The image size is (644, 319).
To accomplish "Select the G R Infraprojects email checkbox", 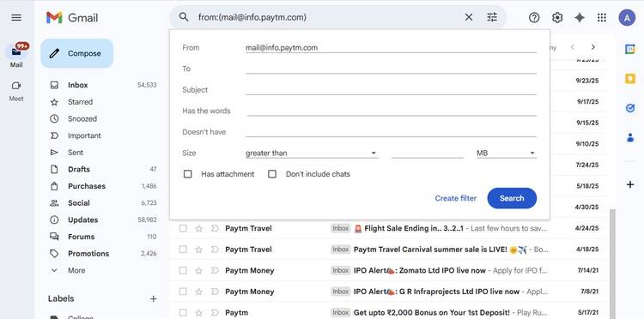I will tap(183, 292).
